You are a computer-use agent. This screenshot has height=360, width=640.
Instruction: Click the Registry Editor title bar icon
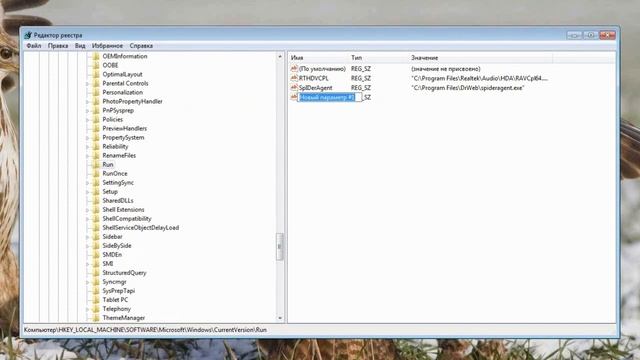point(28,35)
